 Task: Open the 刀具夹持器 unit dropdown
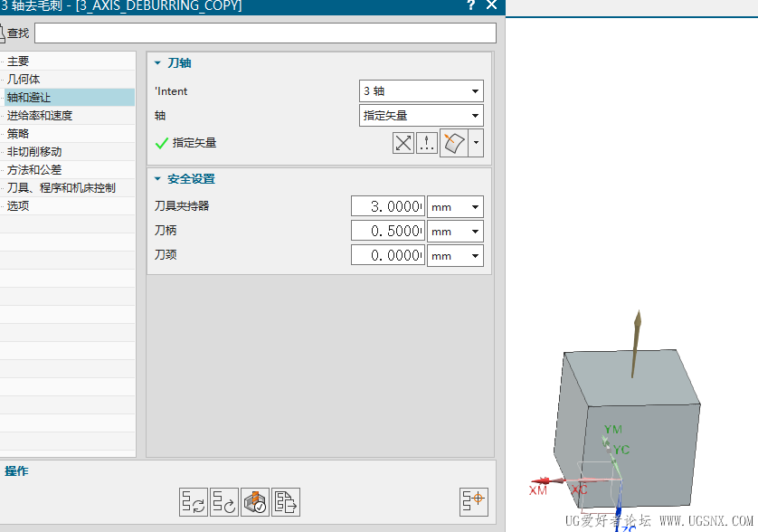455,207
